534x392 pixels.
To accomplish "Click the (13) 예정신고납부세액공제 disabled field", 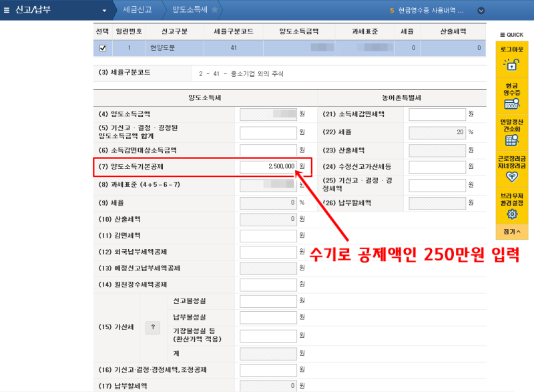I will 268,268.
